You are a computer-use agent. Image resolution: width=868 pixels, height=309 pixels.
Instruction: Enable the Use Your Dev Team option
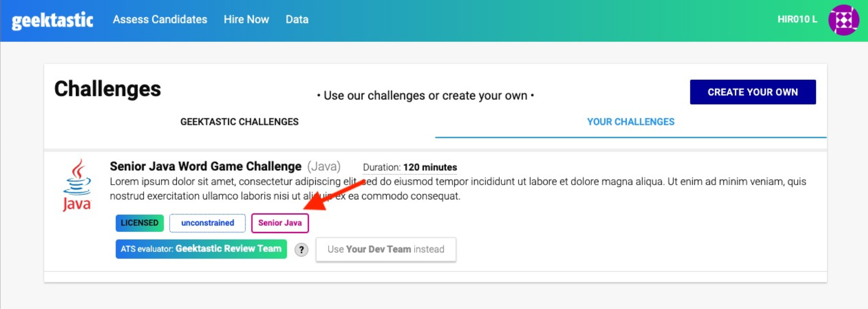pos(386,249)
